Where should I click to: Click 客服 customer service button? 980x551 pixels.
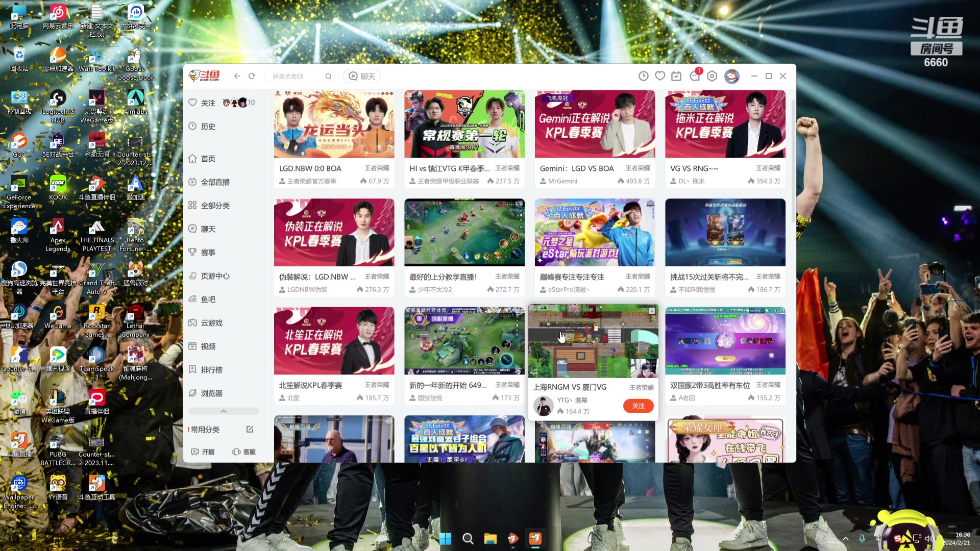coord(243,452)
